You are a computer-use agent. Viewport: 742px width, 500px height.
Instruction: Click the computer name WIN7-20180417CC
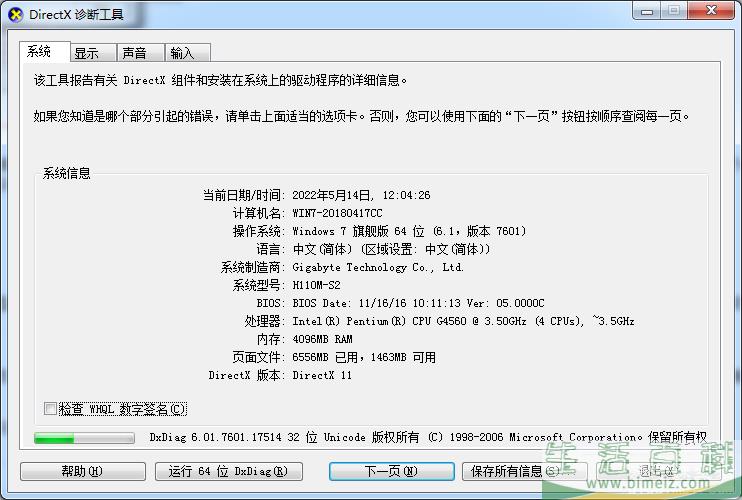point(337,213)
